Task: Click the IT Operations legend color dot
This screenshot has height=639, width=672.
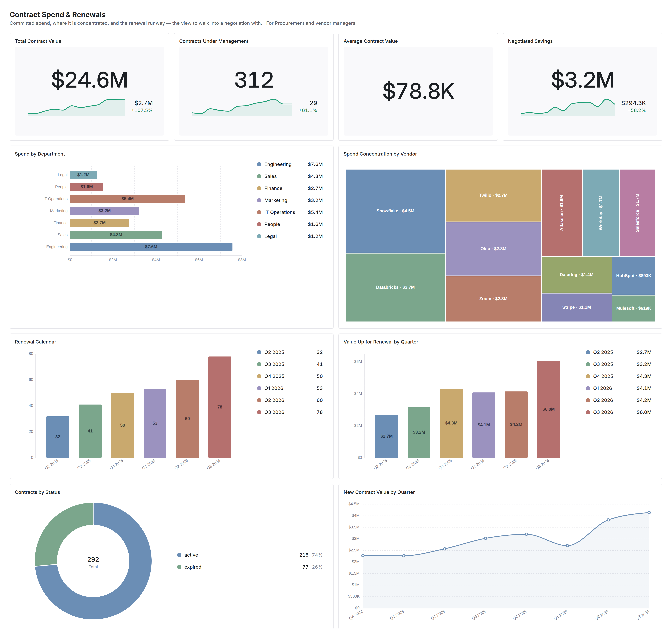Action: click(x=259, y=212)
